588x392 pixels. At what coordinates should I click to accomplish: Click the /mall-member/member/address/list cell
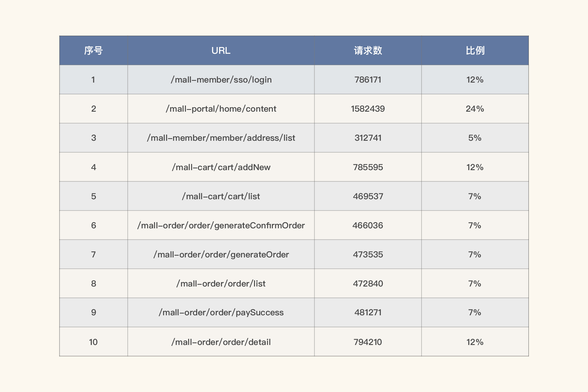click(221, 138)
